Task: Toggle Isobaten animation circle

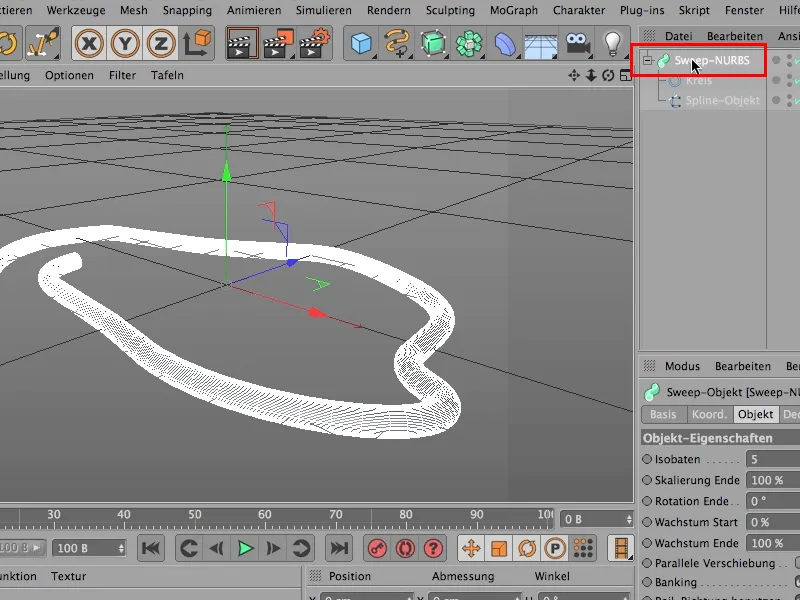Action: coord(647,459)
